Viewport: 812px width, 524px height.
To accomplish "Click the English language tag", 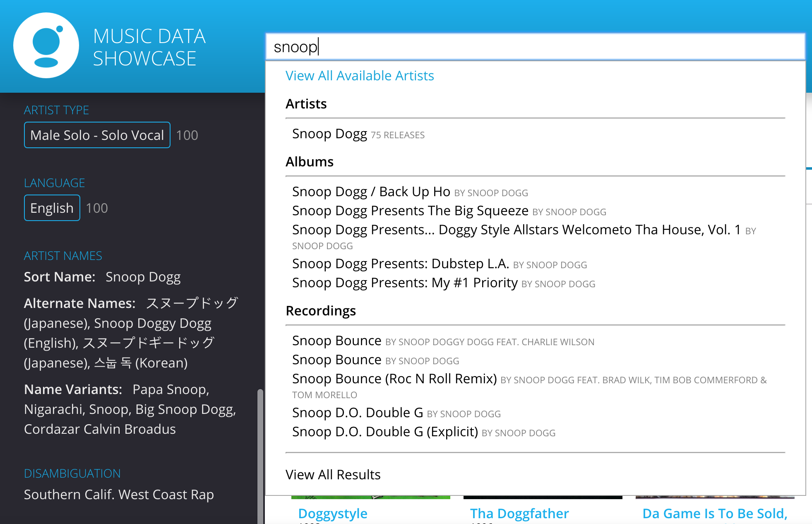I will (x=52, y=208).
